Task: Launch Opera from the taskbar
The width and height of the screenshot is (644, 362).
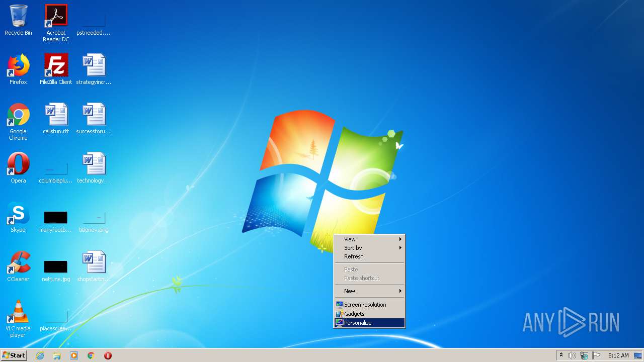Action: 108,355
